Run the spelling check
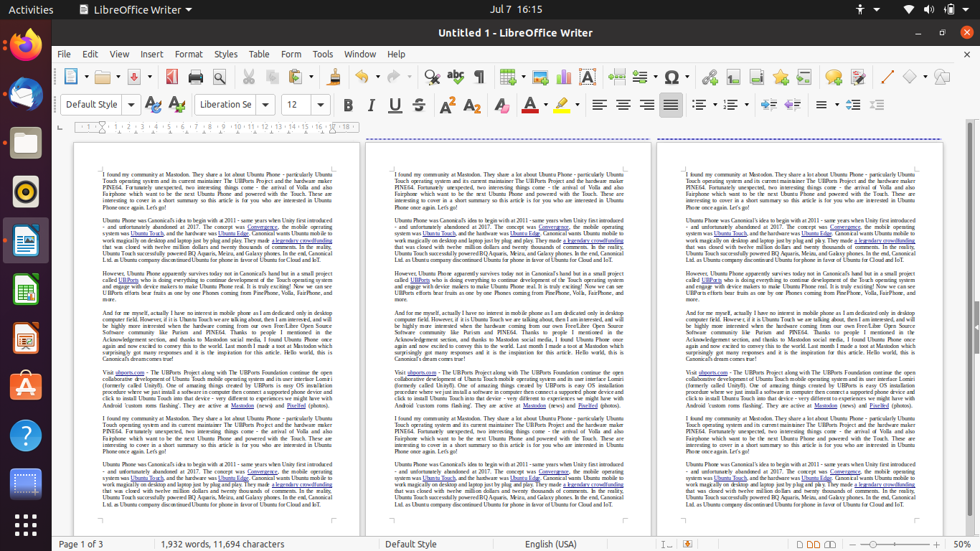 pyautogui.click(x=453, y=76)
